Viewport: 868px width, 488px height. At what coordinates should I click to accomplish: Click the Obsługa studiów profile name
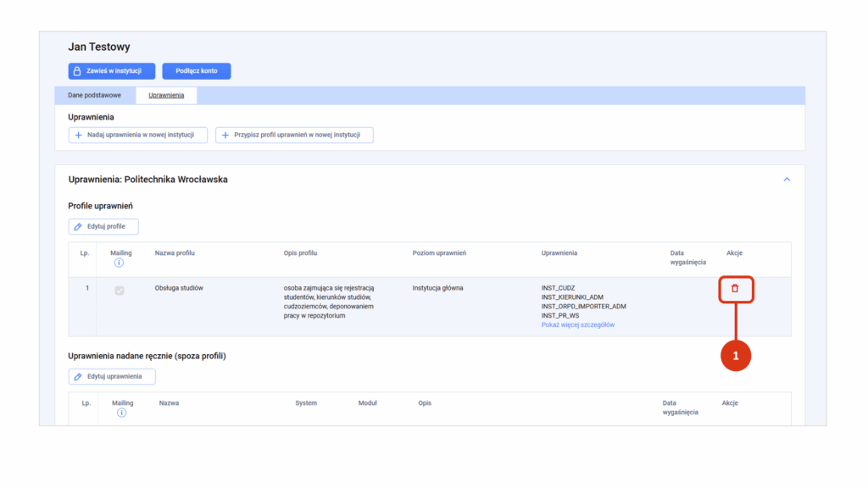pos(179,288)
